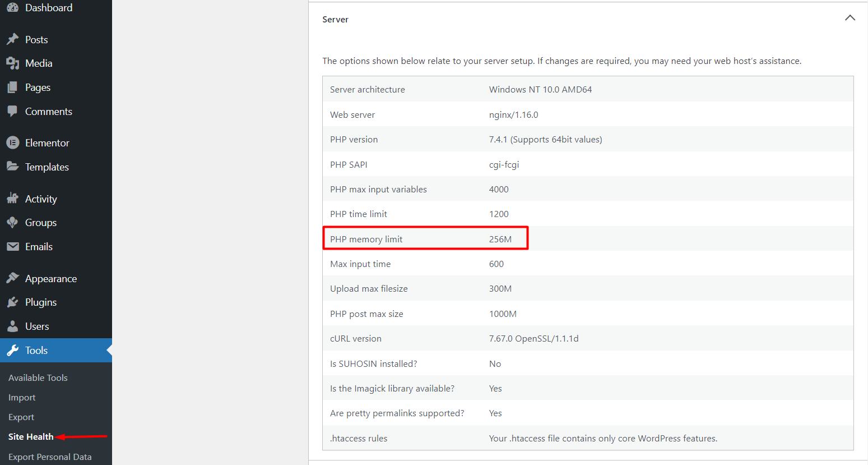Click the Posts pushpin icon
The width and height of the screenshot is (868, 465).
point(12,39)
